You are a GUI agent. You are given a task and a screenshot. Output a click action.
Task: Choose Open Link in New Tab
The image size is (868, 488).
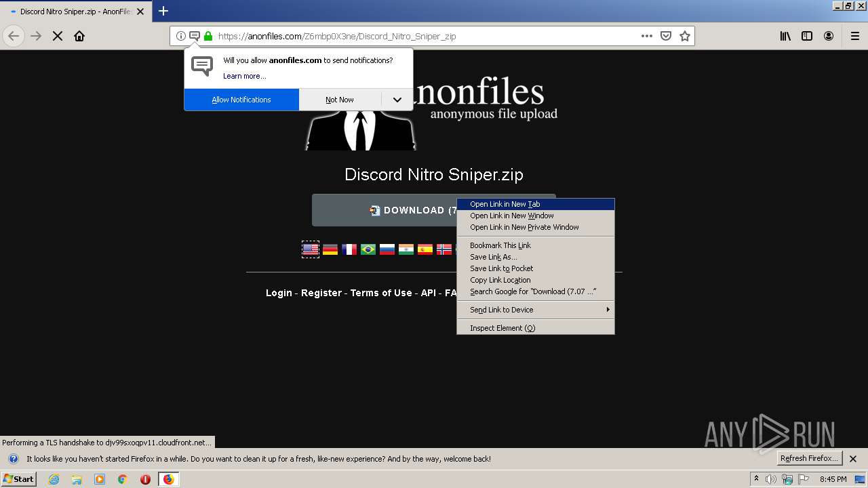click(x=536, y=204)
